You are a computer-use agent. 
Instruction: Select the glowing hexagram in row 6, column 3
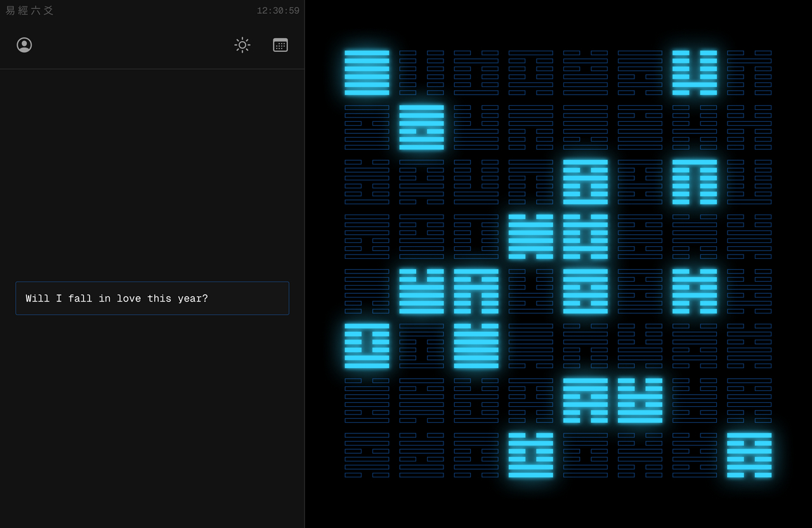coord(476,346)
